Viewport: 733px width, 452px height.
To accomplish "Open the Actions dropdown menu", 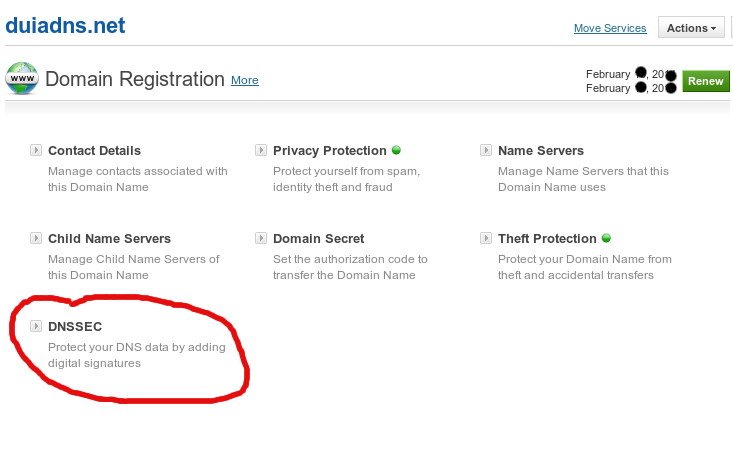I will 691,28.
